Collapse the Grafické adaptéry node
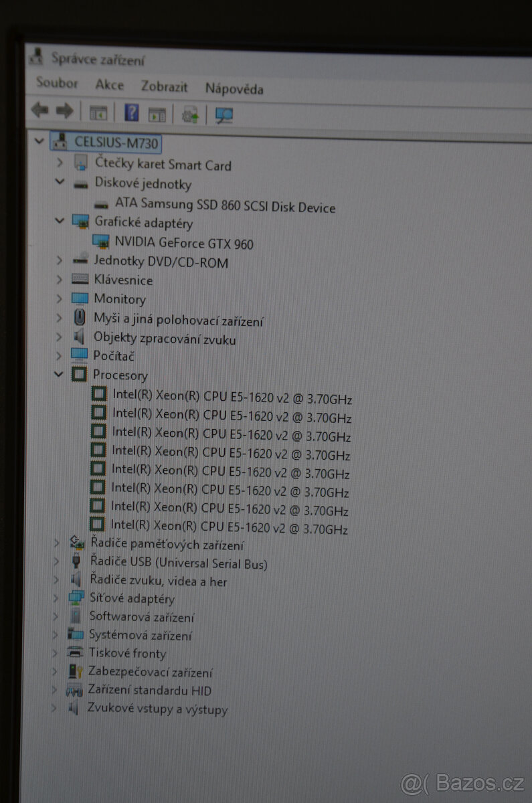Image resolution: width=532 pixels, height=803 pixels. click(x=60, y=219)
